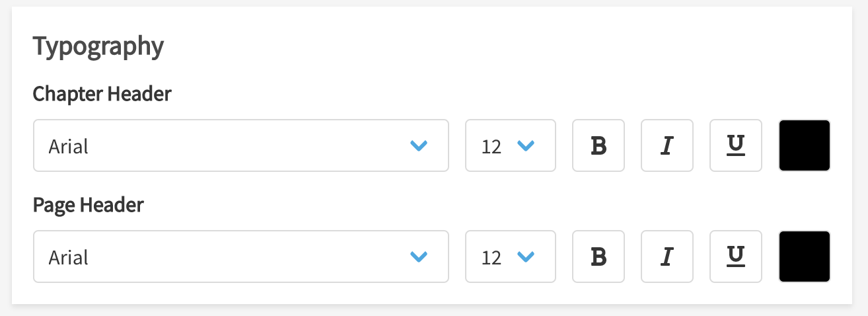Click the Page Header label
Viewport: 868px width, 316px height.
point(89,206)
